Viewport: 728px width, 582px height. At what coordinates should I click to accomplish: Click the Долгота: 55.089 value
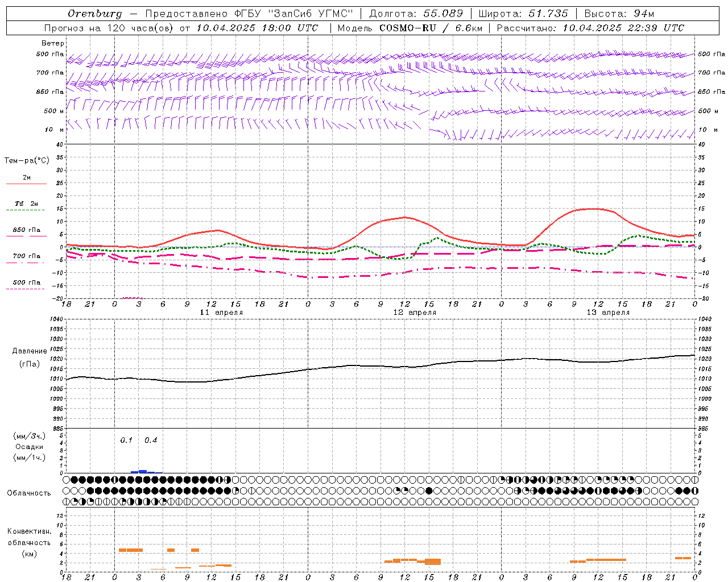416,14
